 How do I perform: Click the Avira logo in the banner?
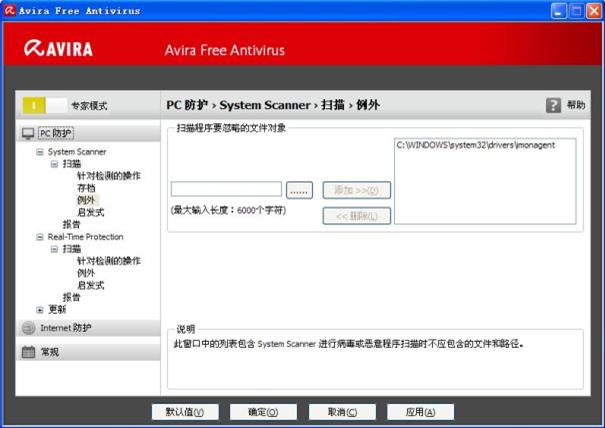point(59,49)
